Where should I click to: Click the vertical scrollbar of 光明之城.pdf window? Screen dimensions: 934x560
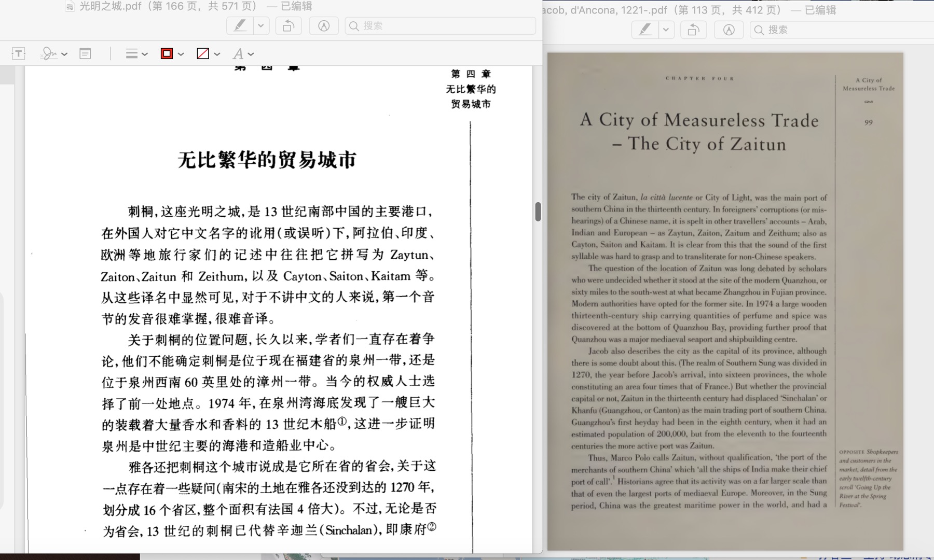pyautogui.click(x=538, y=212)
